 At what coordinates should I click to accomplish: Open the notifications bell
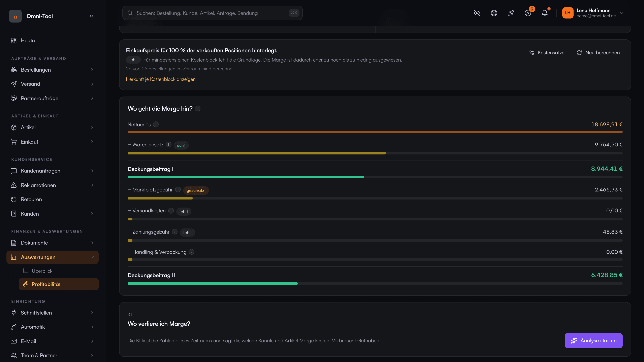[545, 13]
